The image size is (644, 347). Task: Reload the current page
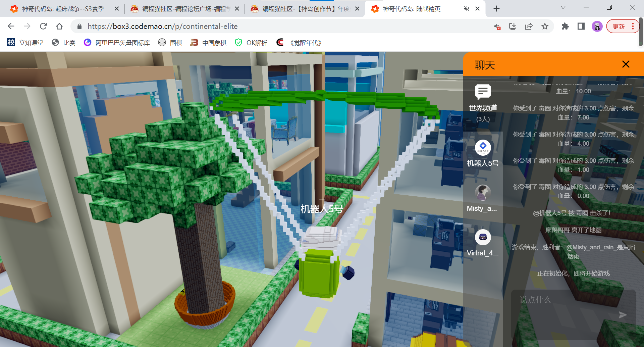43,26
